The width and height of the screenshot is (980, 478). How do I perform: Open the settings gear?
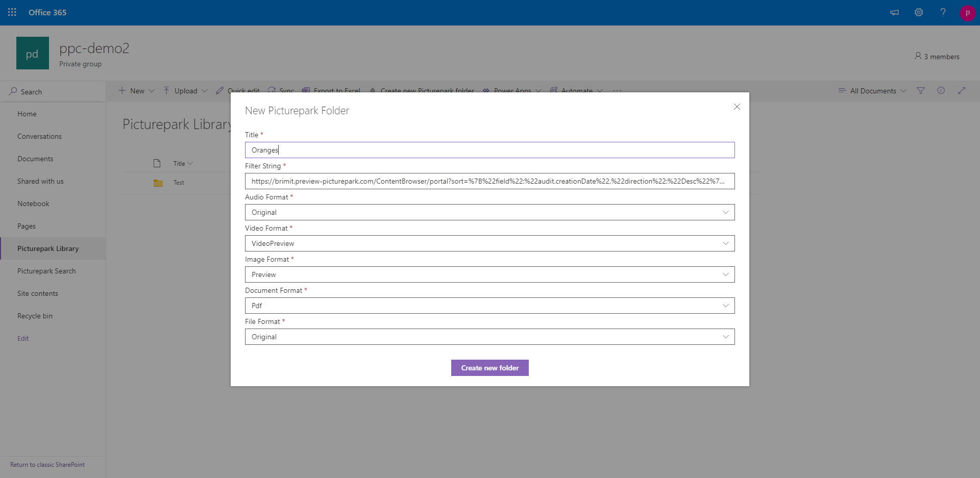pos(919,12)
